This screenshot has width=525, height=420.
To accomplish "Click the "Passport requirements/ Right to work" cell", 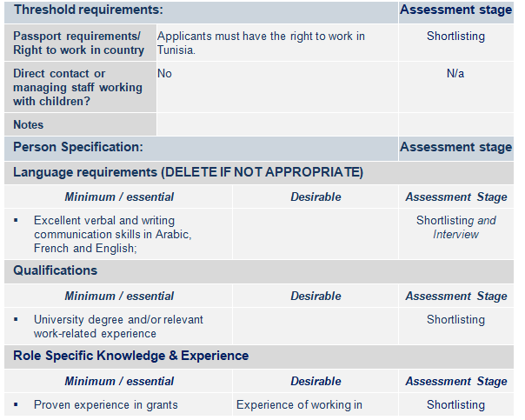I will [x=78, y=43].
